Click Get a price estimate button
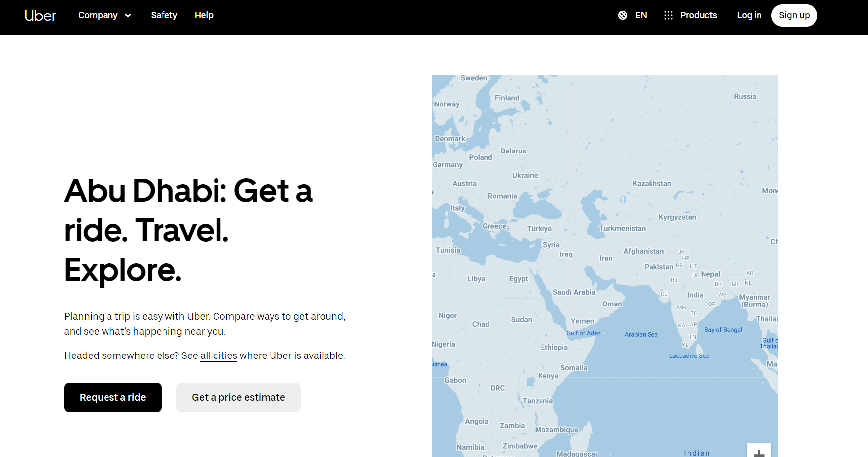Image resolution: width=868 pixels, height=457 pixels. (238, 397)
